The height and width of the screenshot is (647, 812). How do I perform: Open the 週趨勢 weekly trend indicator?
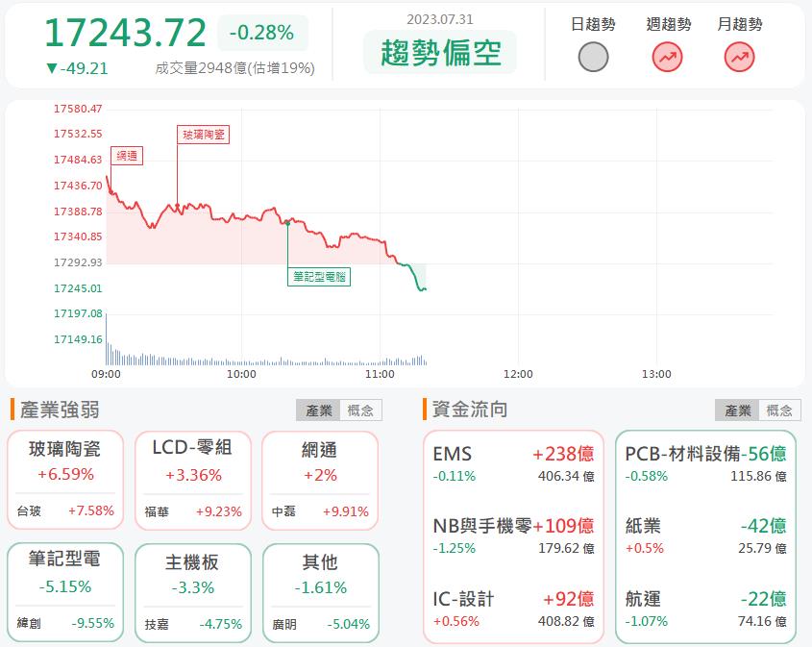668,60
